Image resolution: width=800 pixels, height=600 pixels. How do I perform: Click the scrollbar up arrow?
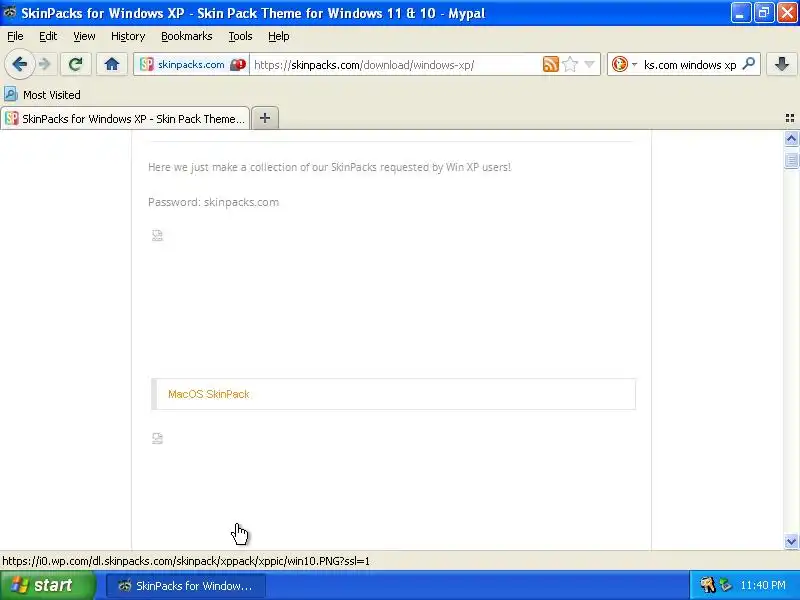[791, 139]
